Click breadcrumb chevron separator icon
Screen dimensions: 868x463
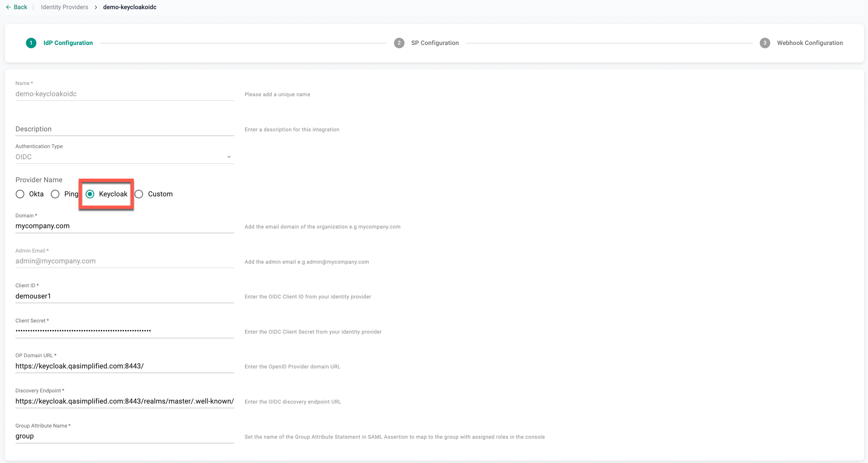[x=96, y=7]
